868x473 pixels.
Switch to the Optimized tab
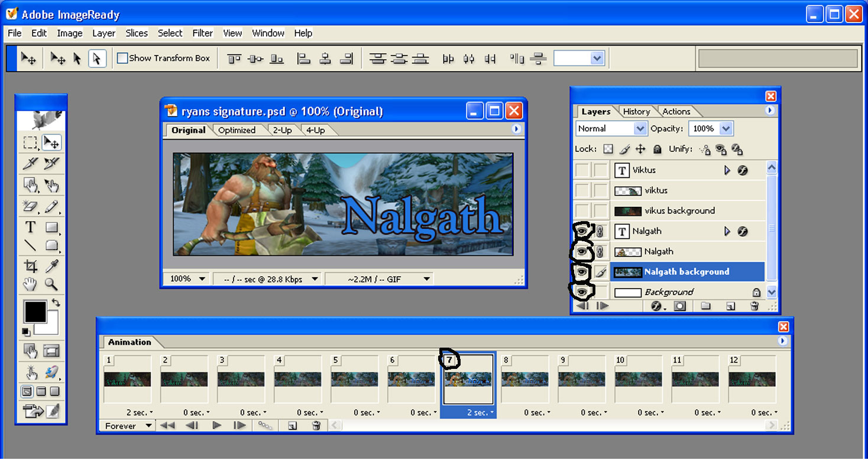point(237,130)
